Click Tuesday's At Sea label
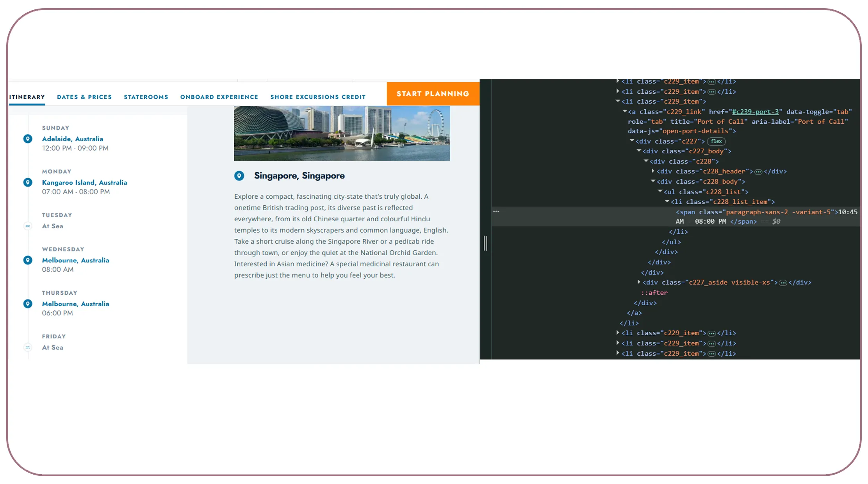Viewport: 868px width, 484px height. (x=53, y=226)
